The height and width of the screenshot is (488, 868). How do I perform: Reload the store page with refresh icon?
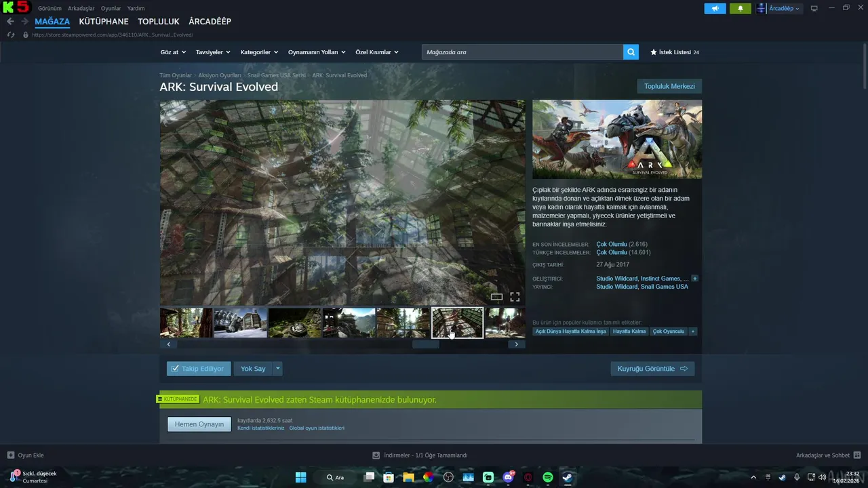coord(10,35)
